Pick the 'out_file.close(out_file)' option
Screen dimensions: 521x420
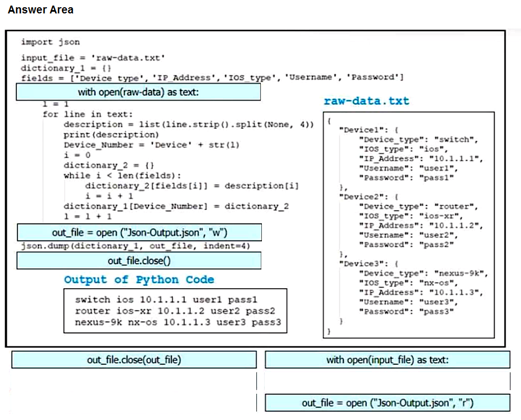point(134,360)
